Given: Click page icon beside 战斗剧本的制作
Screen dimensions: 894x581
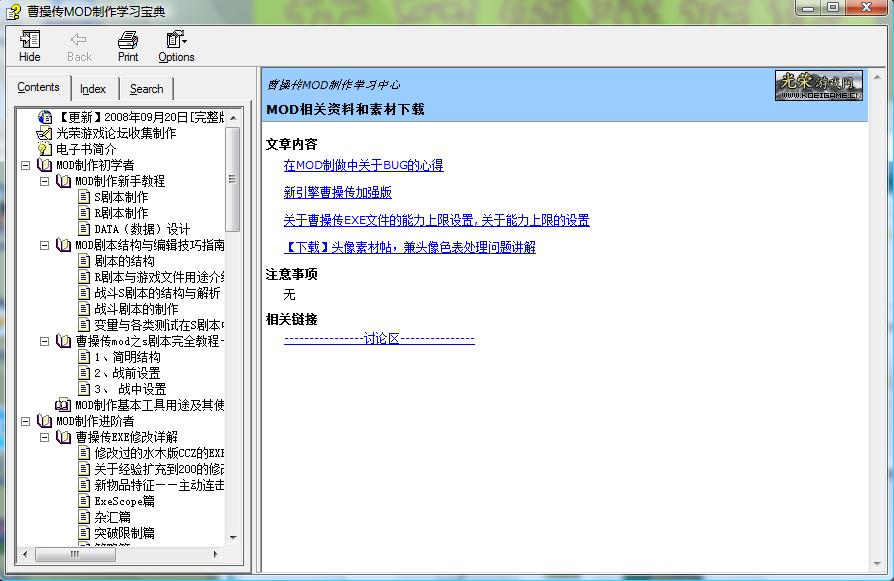Looking at the screenshot, I should pos(84,309).
